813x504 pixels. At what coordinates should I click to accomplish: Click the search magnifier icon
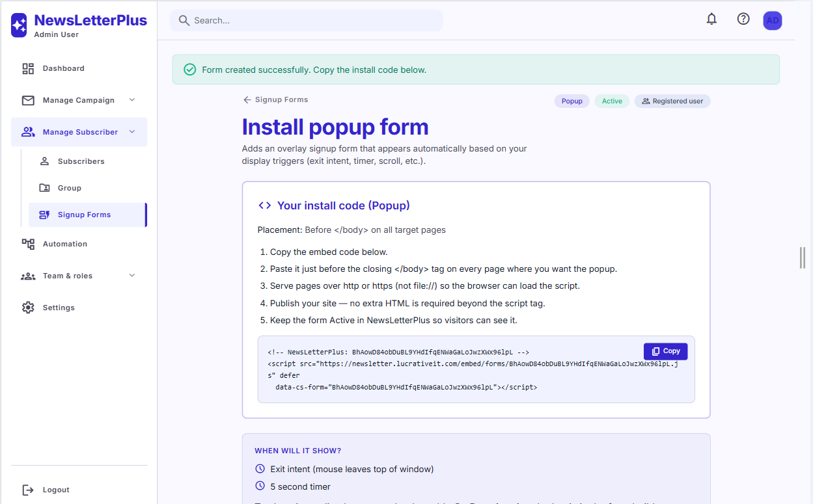(184, 20)
